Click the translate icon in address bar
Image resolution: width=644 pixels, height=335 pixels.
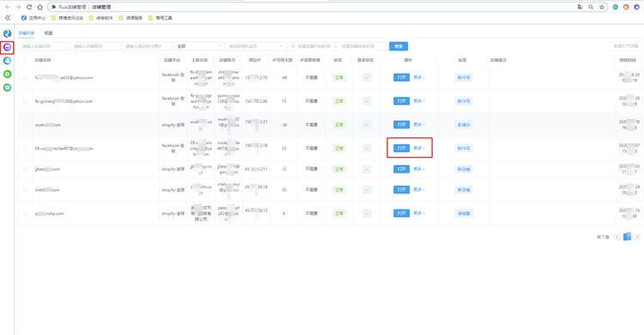[x=580, y=7]
